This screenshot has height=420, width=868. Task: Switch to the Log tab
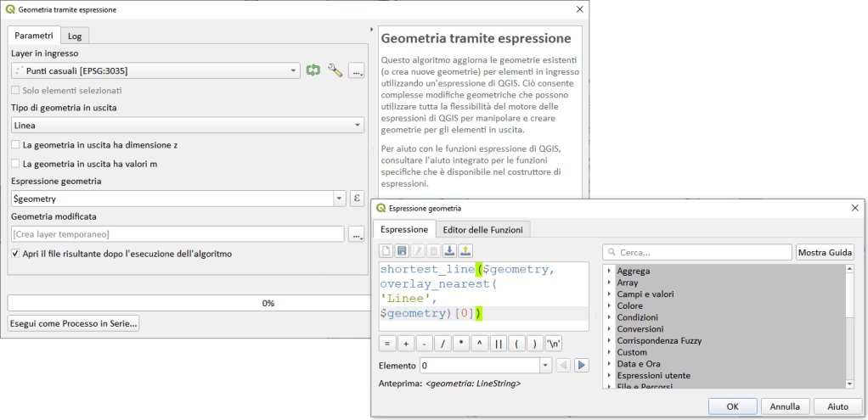pos(75,36)
